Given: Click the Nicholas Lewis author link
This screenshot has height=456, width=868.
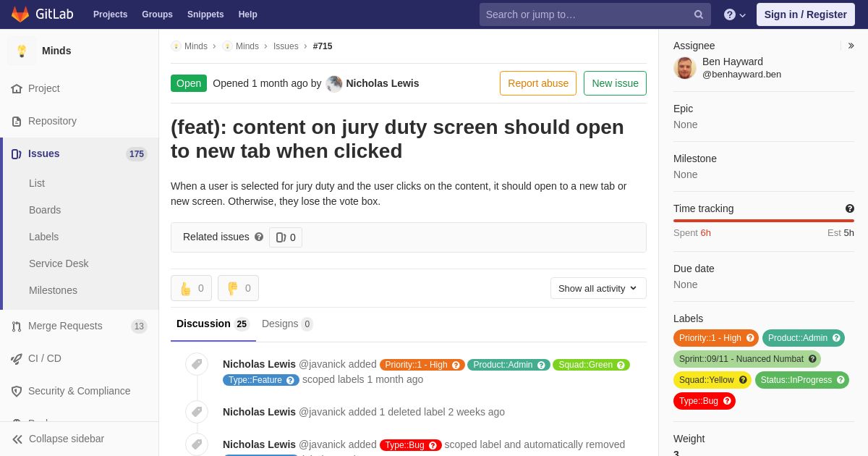Looking at the screenshot, I should point(383,83).
